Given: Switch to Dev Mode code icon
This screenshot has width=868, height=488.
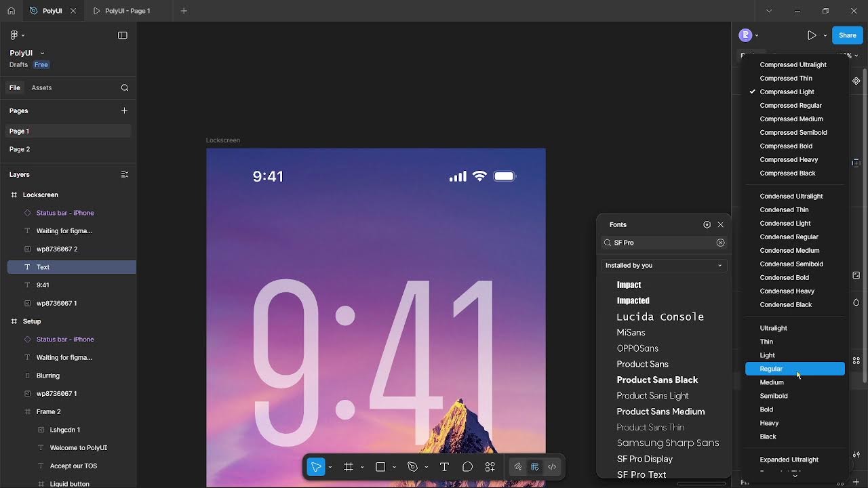Looking at the screenshot, I should pos(552,467).
